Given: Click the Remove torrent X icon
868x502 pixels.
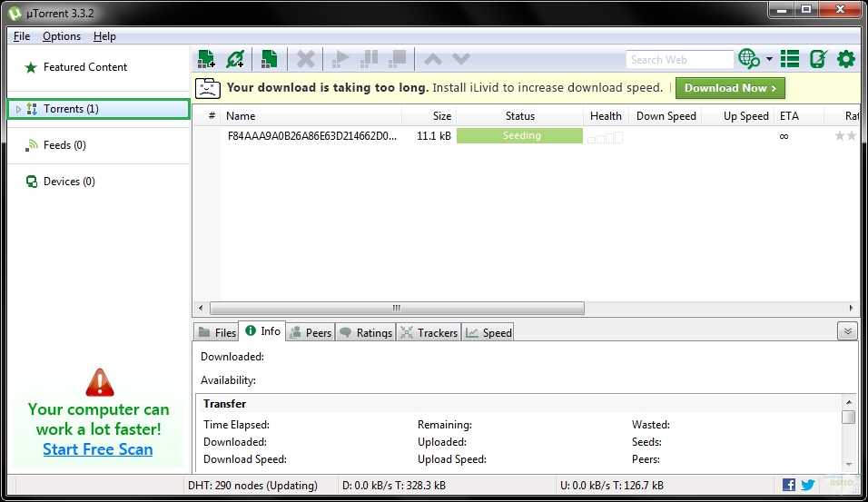Looking at the screenshot, I should coord(305,59).
